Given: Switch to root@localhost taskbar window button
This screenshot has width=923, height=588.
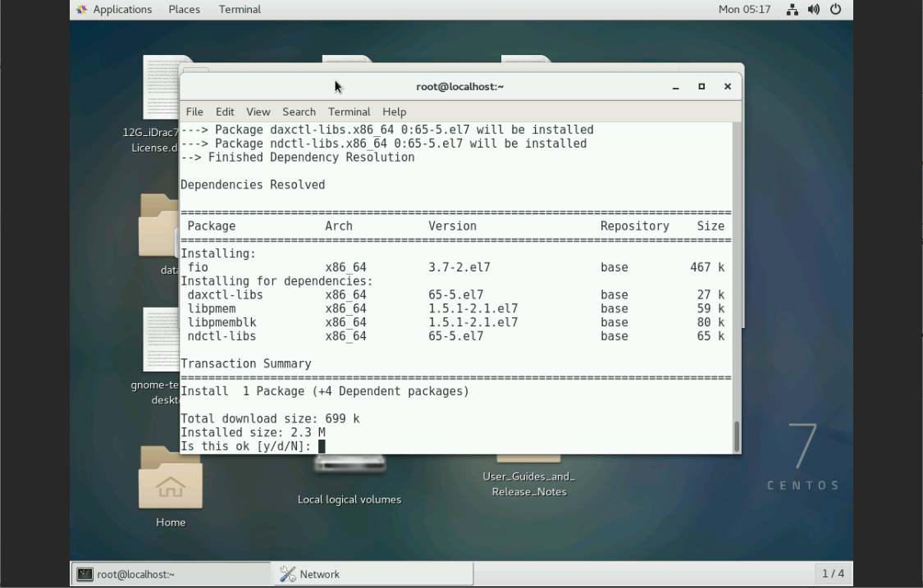Looking at the screenshot, I should point(171,574).
